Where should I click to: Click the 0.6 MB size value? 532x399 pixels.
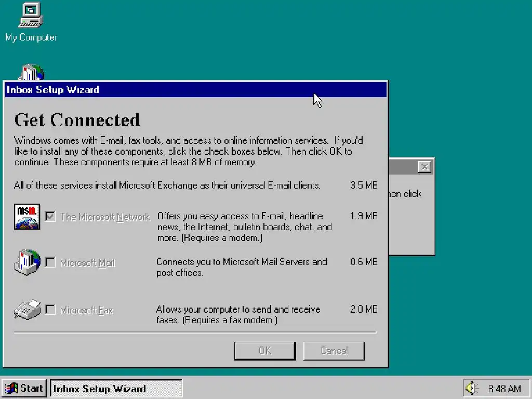364,262
